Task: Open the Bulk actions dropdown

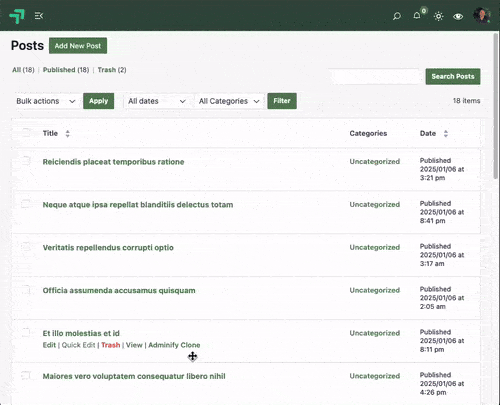Action: [46, 101]
